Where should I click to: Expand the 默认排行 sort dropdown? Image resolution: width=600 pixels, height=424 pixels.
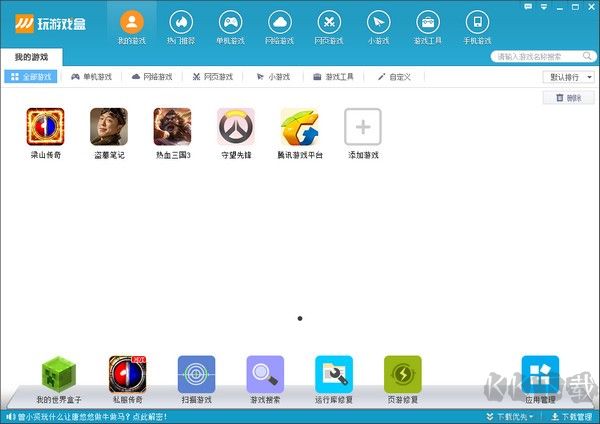[x=568, y=77]
